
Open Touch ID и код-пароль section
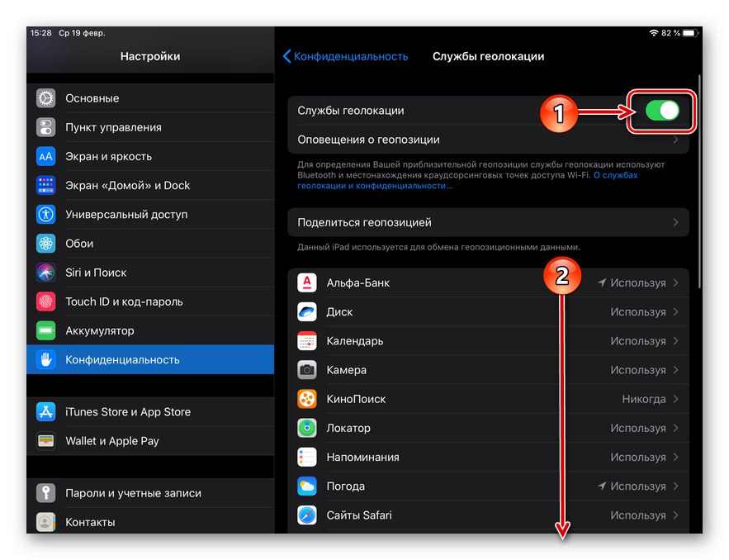(x=150, y=301)
